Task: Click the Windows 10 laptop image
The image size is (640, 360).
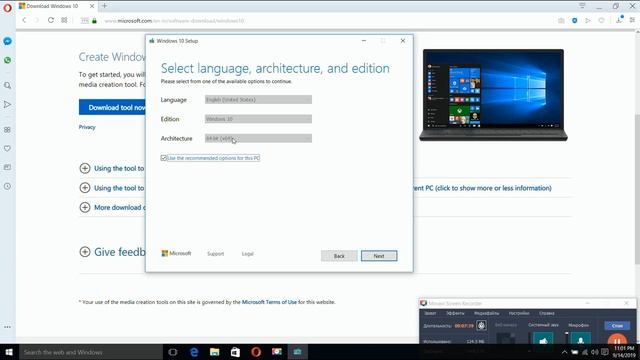Action: click(x=493, y=95)
